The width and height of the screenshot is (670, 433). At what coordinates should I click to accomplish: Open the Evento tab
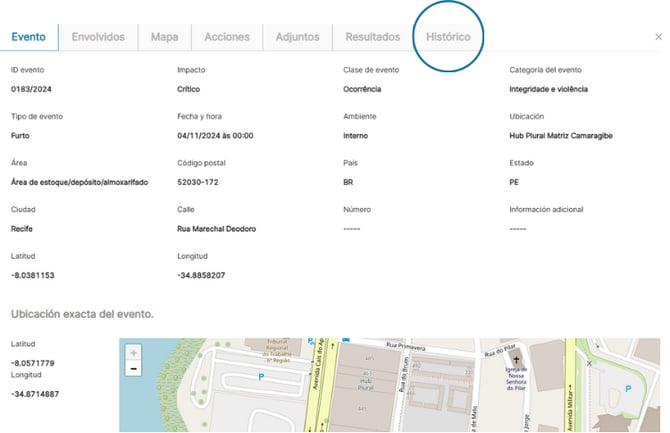29,37
